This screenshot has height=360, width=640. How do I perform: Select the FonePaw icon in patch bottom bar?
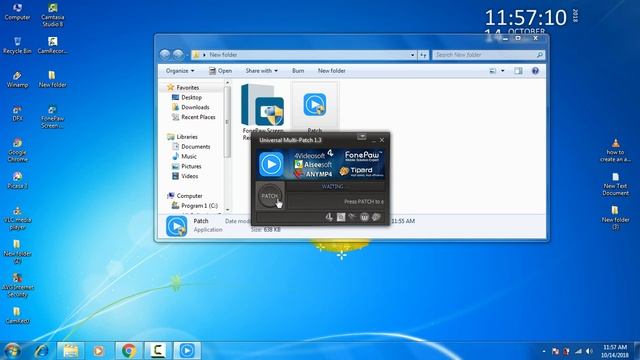(364, 217)
